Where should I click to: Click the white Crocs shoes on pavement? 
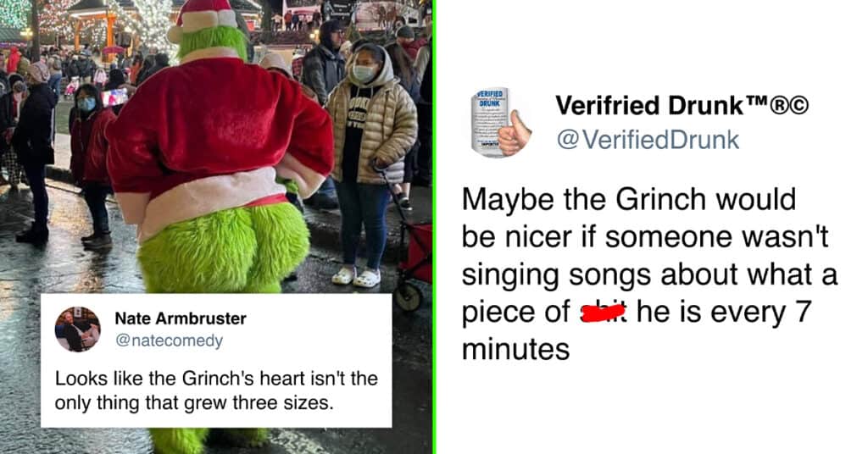(357, 276)
